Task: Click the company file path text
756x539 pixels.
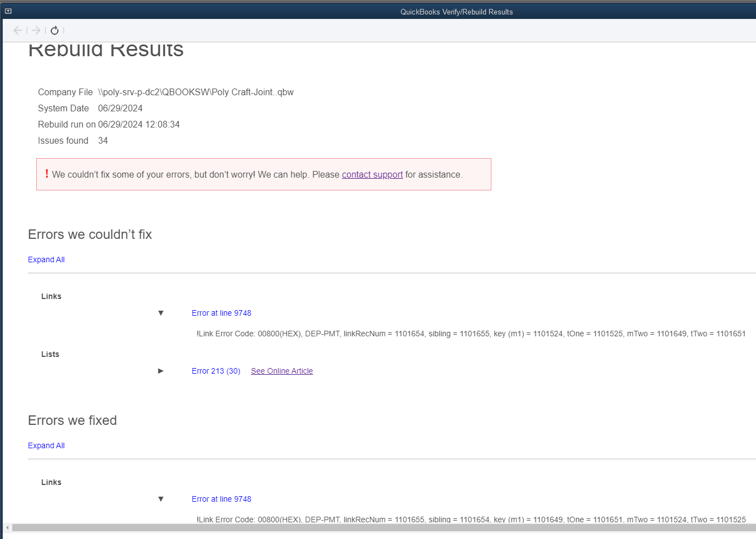Action: 196,92
